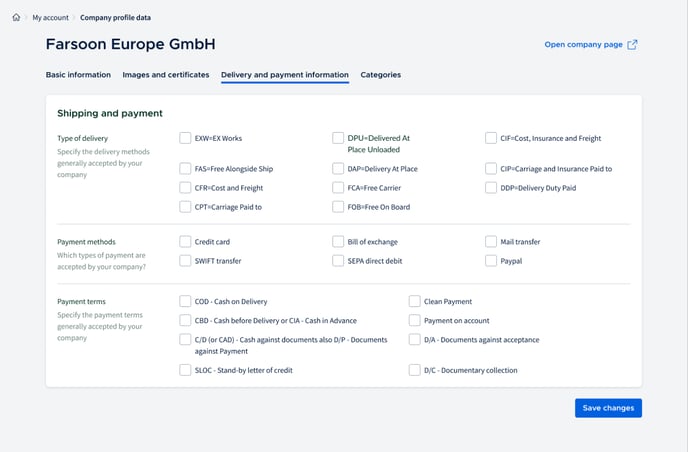Open the Categories tab
688x452 pixels.
[x=380, y=75]
